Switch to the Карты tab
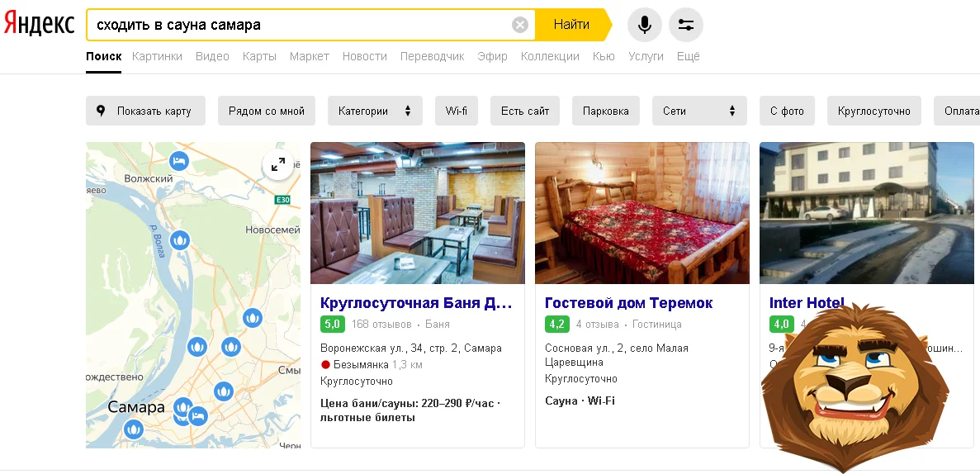This screenshot has width=980, height=474. (x=259, y=56)
